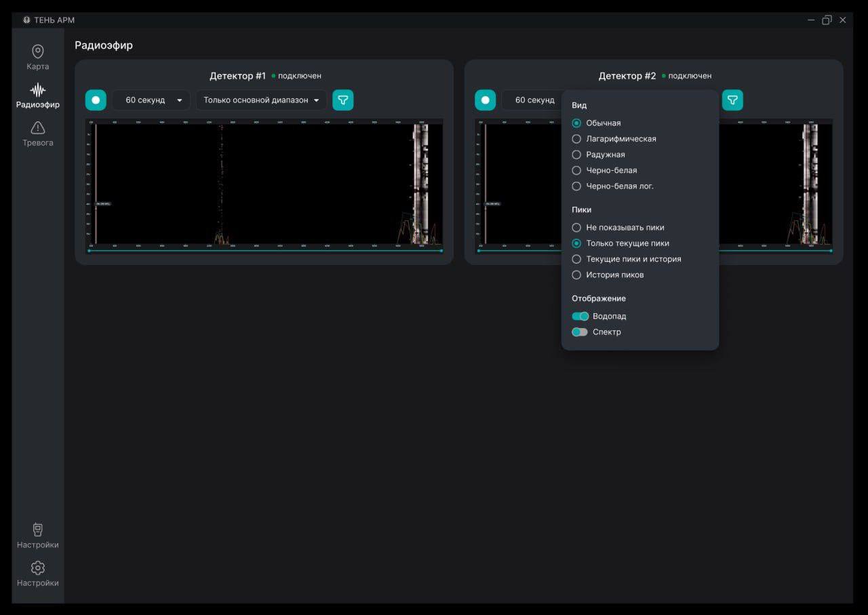This screenshot has width=868, height=615.
Task: Pick Текущие пики и история option
Action: [x=576, y=259]
